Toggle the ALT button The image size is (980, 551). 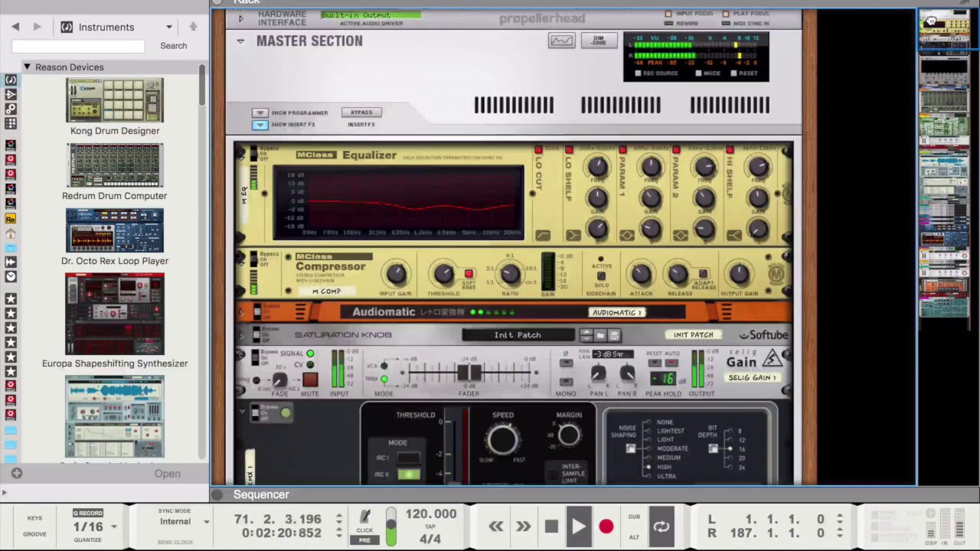coord(634,537)
